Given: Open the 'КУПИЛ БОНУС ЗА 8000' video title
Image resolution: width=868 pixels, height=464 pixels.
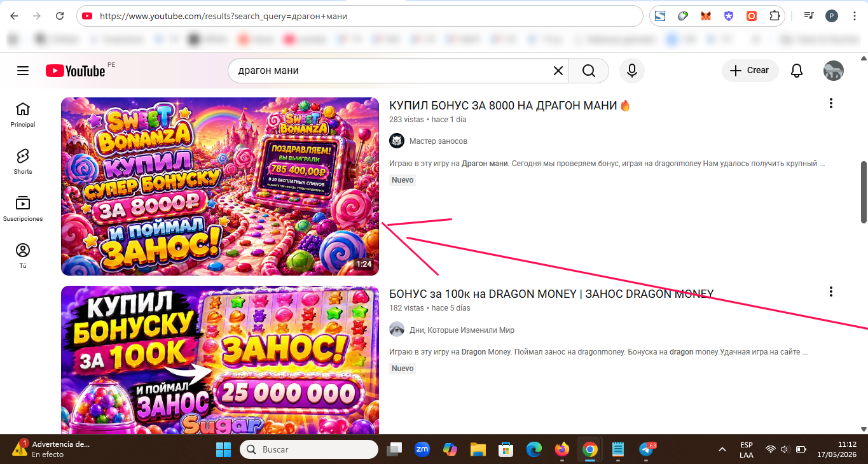Looking at the screenshot, I should 510,106.
